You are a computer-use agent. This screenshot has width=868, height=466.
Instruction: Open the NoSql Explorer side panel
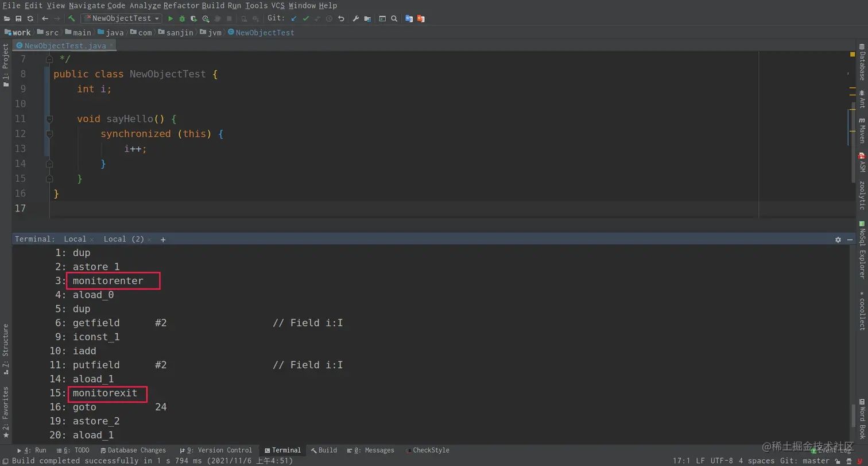(862, 249)
